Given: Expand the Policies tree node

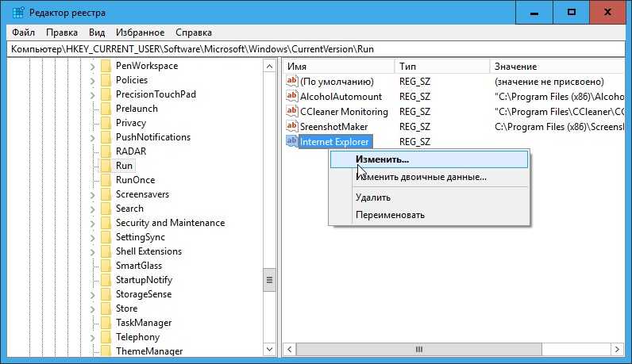Looking at the screenshot, I should pos(92,81).
